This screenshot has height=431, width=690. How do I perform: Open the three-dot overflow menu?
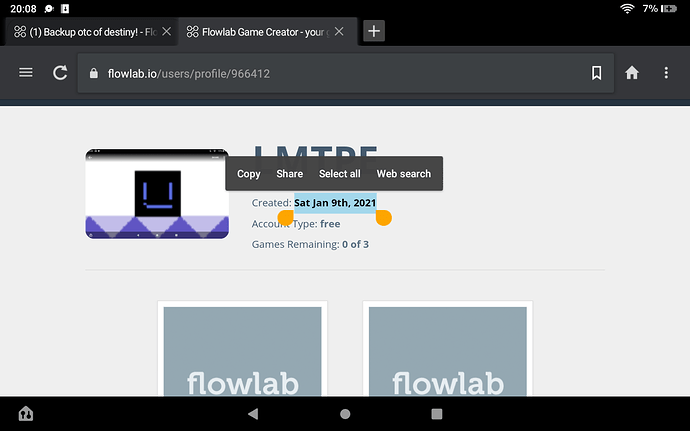tap(666, 73)
